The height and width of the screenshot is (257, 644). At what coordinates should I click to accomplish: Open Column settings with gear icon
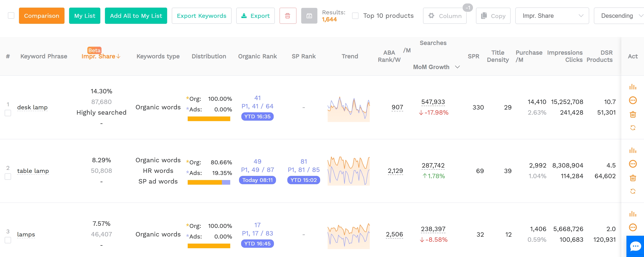coord(445,16)
